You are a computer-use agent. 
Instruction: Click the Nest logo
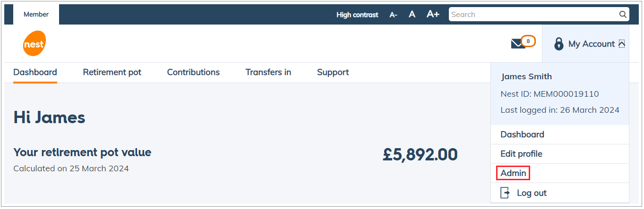[x=34, y=44]
